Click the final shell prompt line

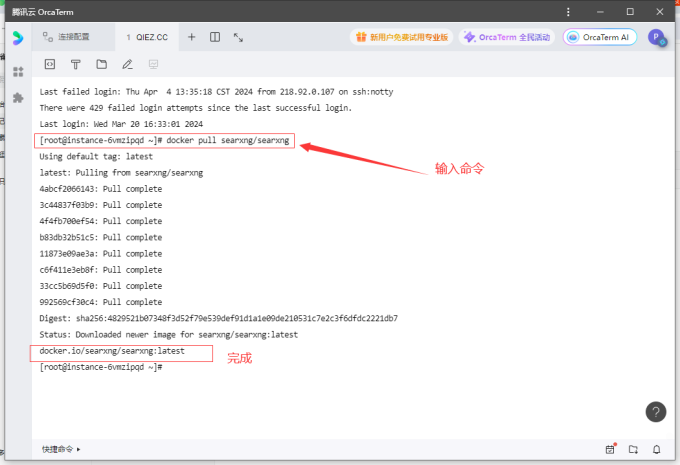pos(101,367)
